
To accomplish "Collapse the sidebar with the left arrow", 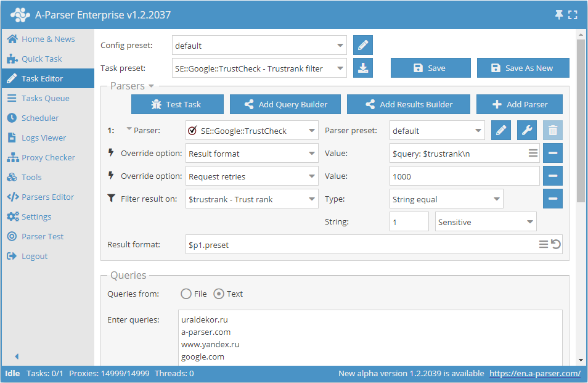I will click(x=17, y=356).
